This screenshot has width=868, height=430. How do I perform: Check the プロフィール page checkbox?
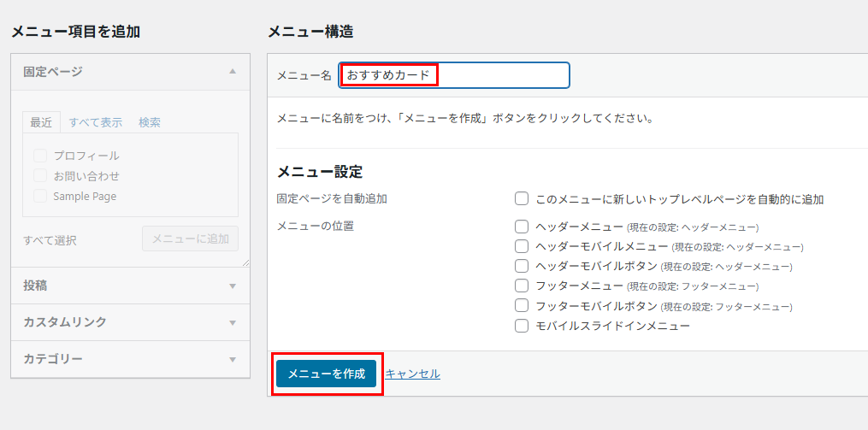click(x=39, y=156)
